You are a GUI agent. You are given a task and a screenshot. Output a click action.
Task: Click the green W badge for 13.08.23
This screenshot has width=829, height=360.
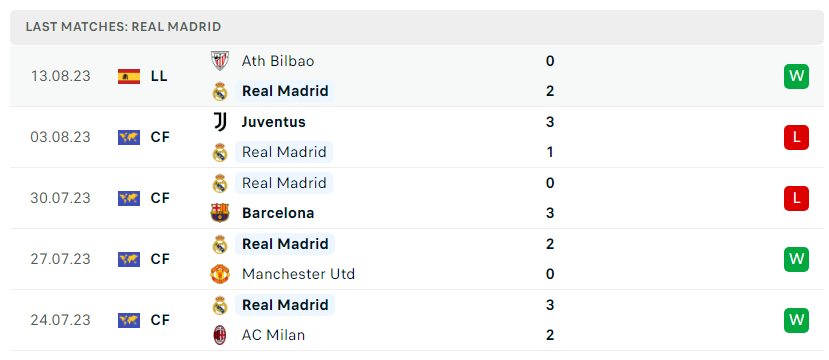pos(796,76)
